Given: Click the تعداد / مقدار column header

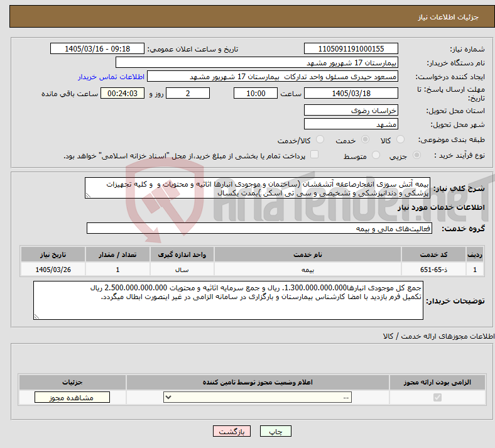Looking at the screenshot, I should point(117,254).
